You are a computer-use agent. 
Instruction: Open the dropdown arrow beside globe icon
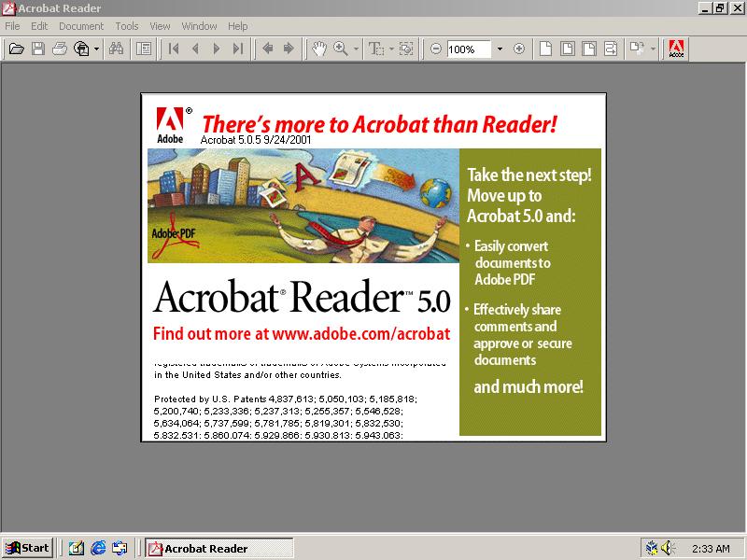pos(96,49)
